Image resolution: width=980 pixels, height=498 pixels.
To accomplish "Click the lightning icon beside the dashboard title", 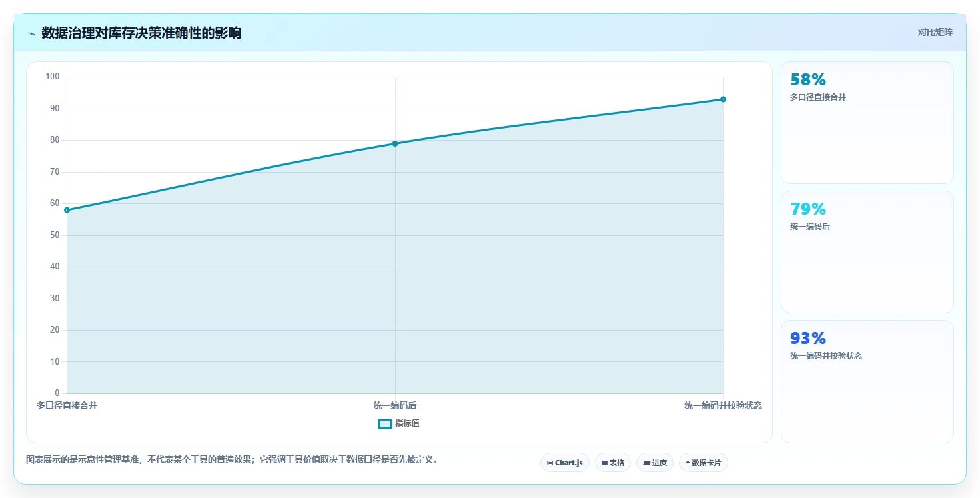I will point(31,33).
